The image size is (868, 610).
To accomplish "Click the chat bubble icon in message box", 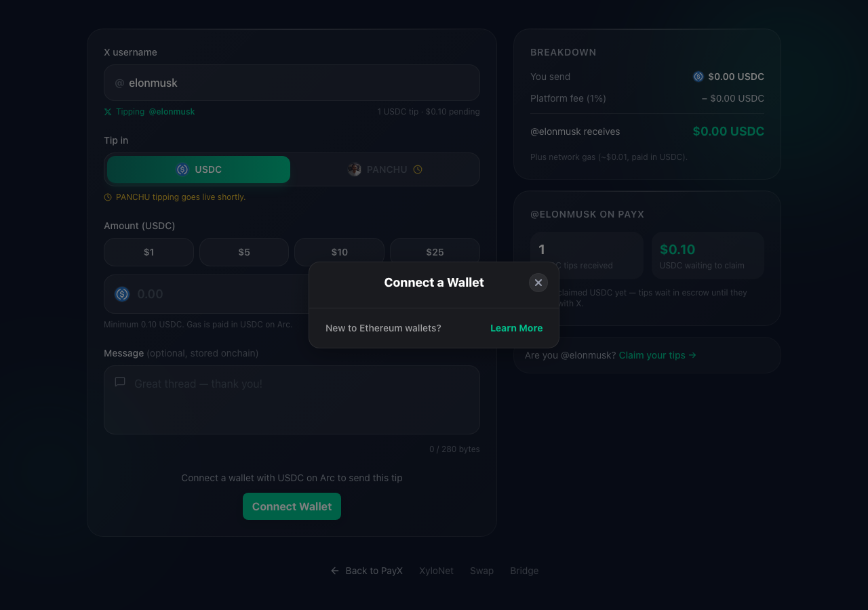I will [x=120, y=382].
